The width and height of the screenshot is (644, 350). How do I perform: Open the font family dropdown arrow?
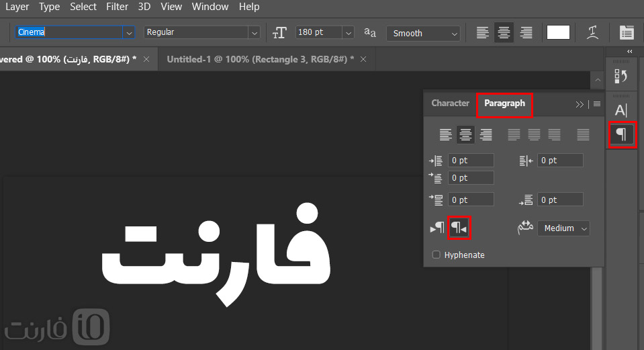(129, 32)
